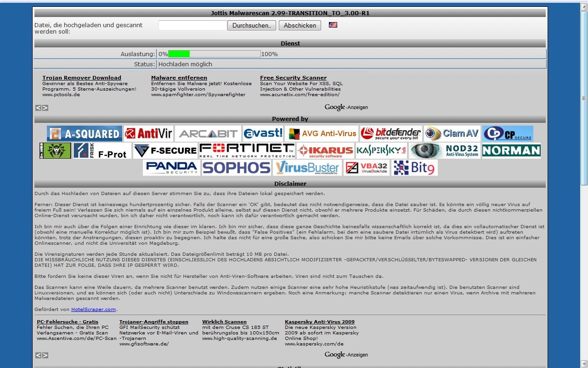This screenshot has width=588, height=368.
Task: Click the Fortinet logo
Action: tap(247, 150)
